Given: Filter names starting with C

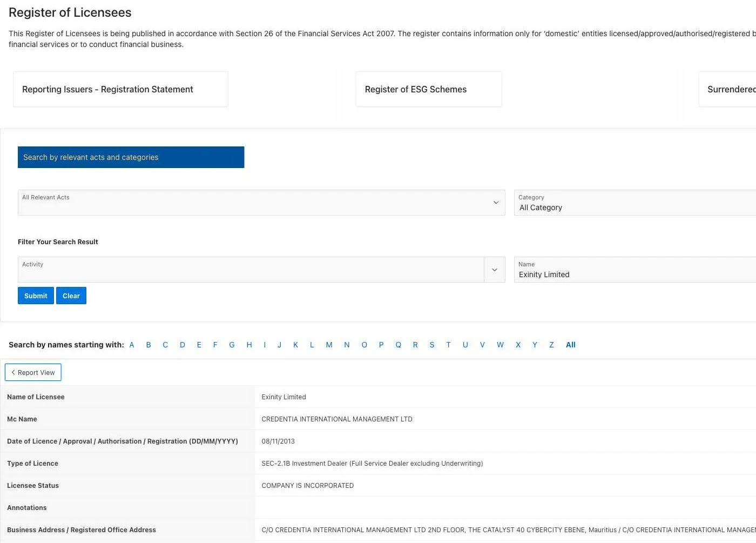Looking at the screenshot, I should pos(165,345).
